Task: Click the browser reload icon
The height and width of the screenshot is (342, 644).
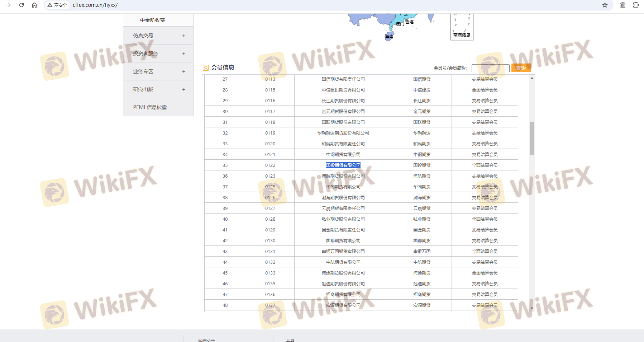Action: (x=22, y=5)
